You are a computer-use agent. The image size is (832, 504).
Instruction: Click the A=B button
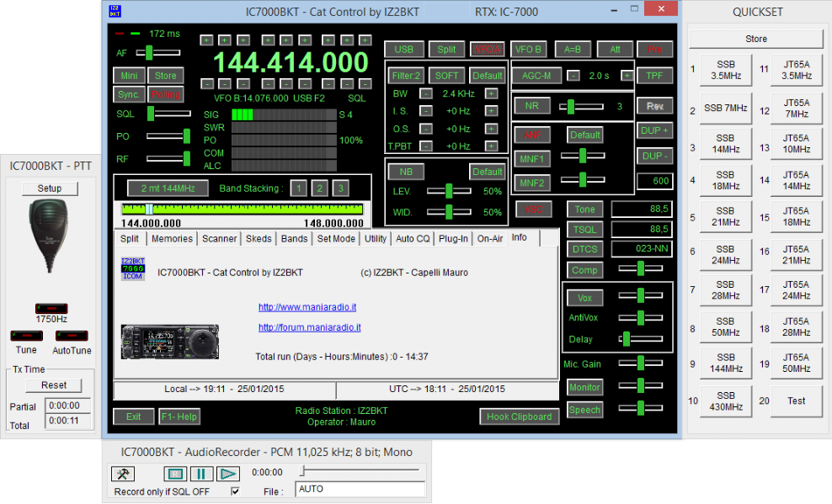(572, 50)
